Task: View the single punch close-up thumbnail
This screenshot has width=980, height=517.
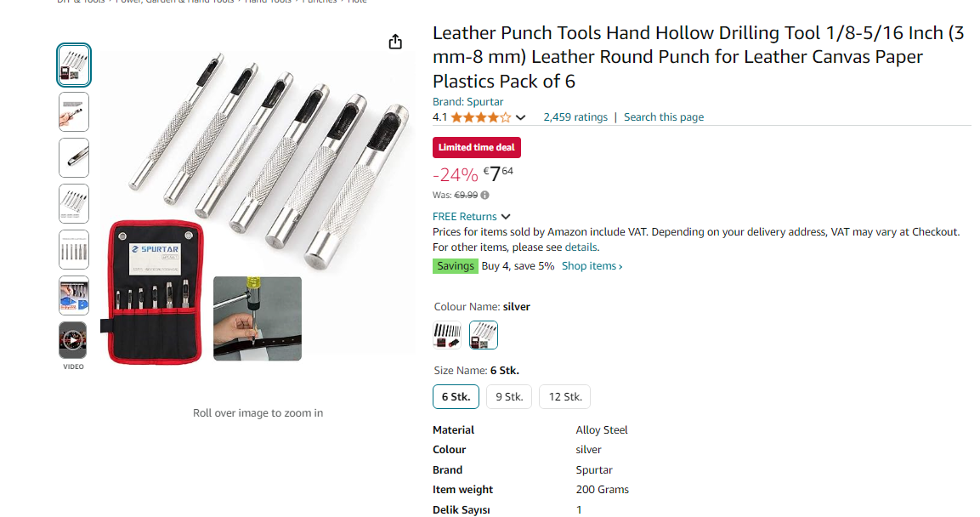Action: pos(73,157)
